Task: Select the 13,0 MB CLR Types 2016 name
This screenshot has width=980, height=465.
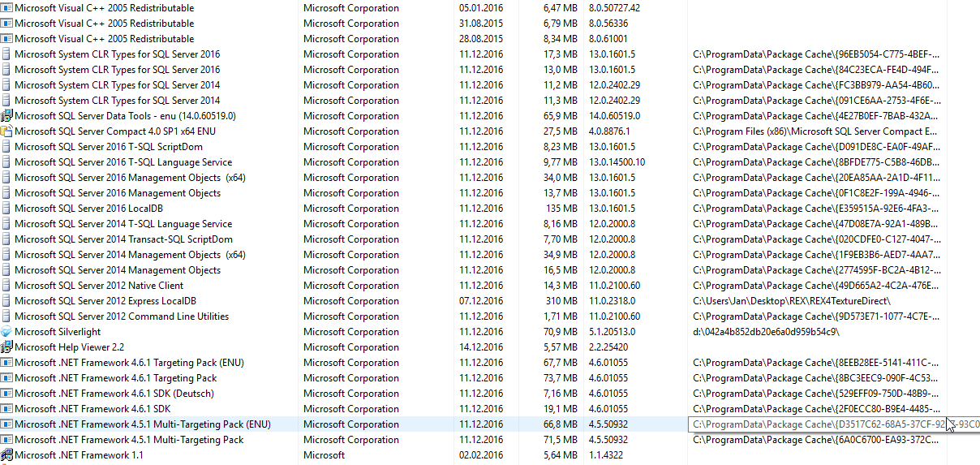Action: [x=118, y=70]
